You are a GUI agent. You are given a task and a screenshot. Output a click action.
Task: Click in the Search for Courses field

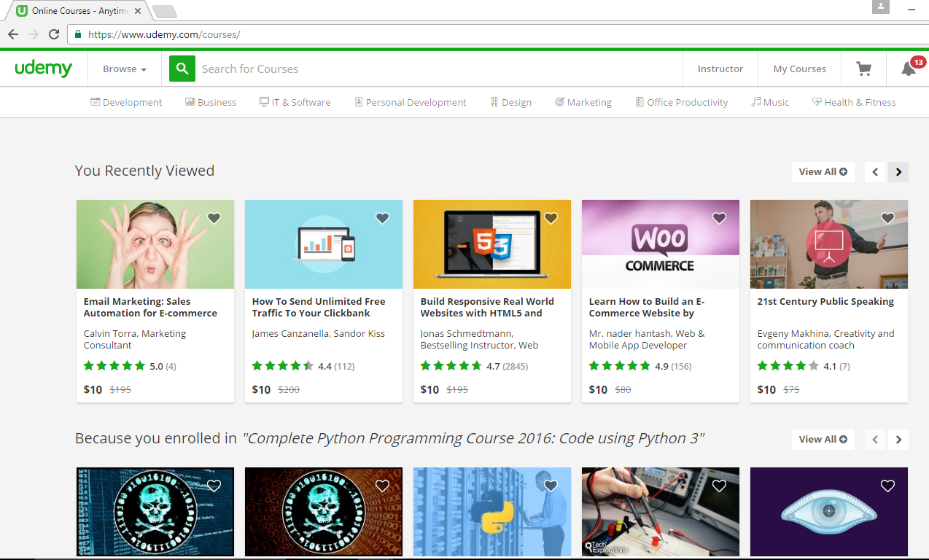point(438,69)
